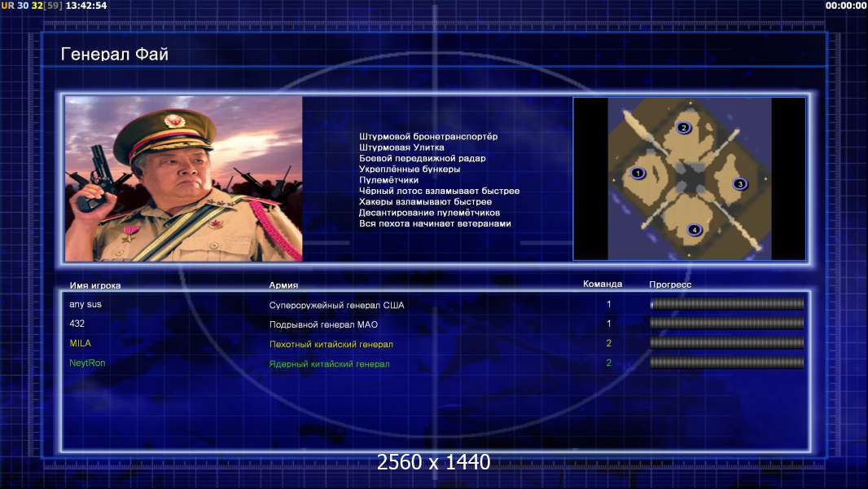The height and width of the screenshot is (489, 868).
Task: Click the 'Армия' column header
Action: (x=283, y=285)
